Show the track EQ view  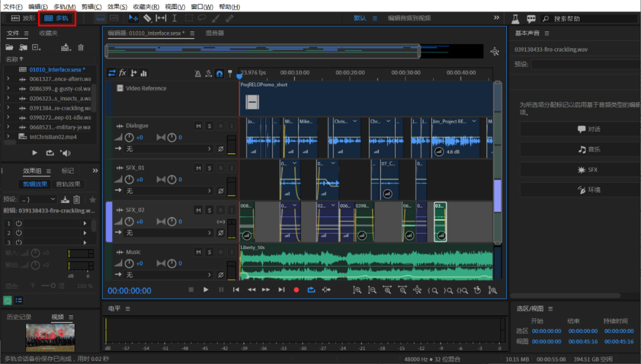coord(144,73)
